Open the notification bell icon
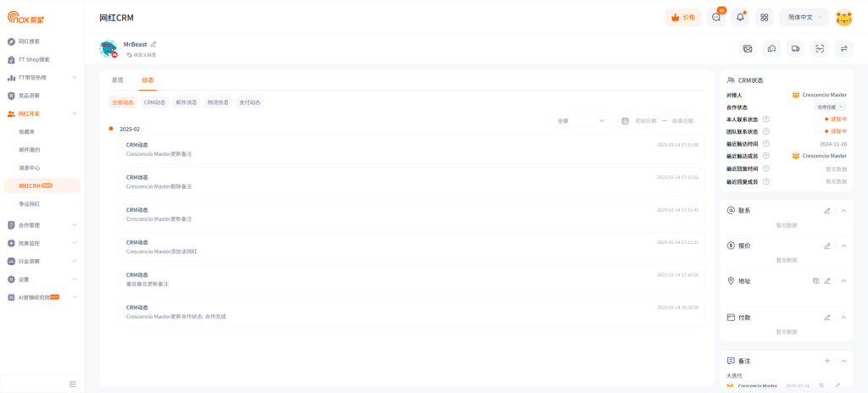Viewport: 868px width, 393px height. pos(740,17)
